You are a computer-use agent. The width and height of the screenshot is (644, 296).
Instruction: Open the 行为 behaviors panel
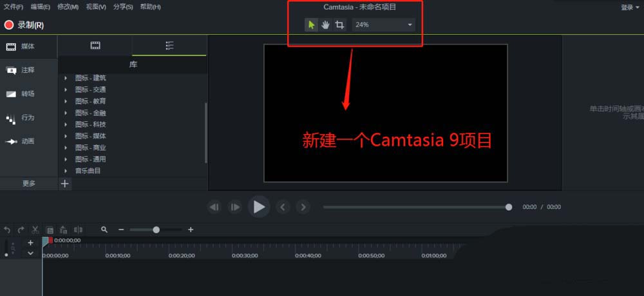(29, 118)
